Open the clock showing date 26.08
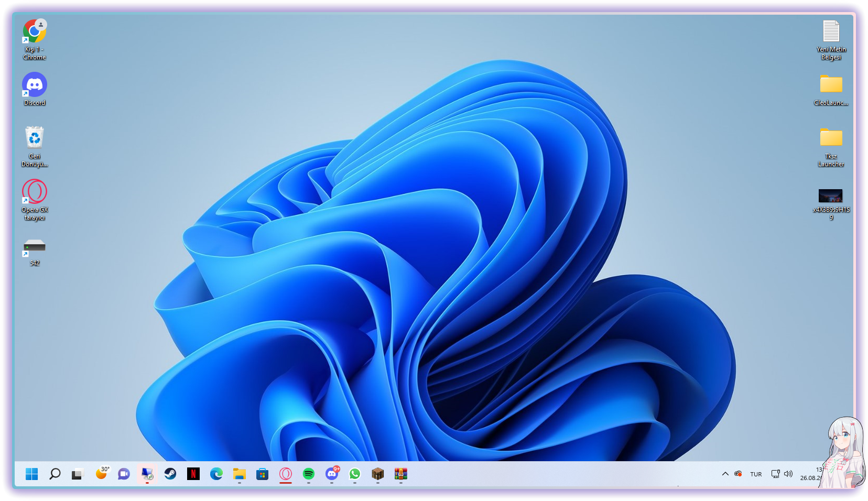The width and height of the screenshot is (868, 501). (810, 474)
